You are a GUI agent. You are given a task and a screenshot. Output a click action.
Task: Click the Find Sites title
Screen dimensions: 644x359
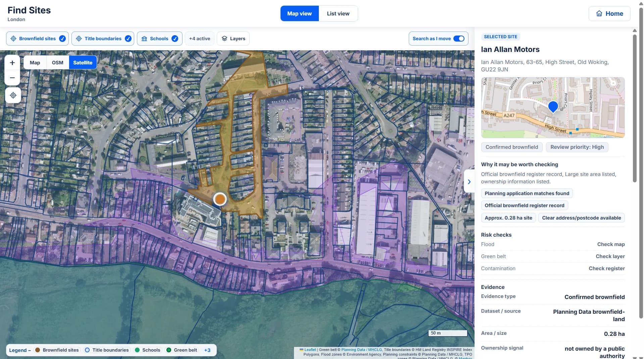click(29, 10)
